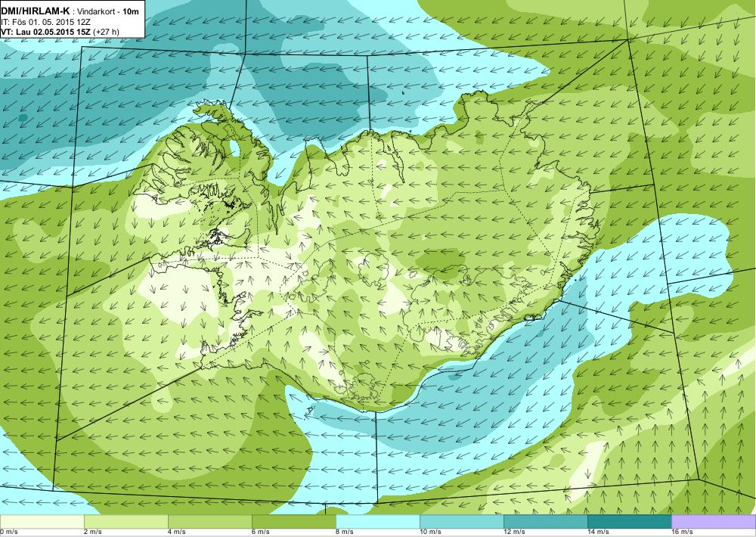Click the '(+27 h)' forecast offset text

(x=106, y=32)
